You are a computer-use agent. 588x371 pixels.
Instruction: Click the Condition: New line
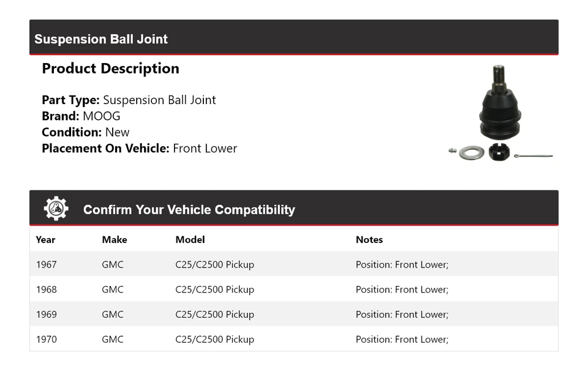[x=86, y=132]
